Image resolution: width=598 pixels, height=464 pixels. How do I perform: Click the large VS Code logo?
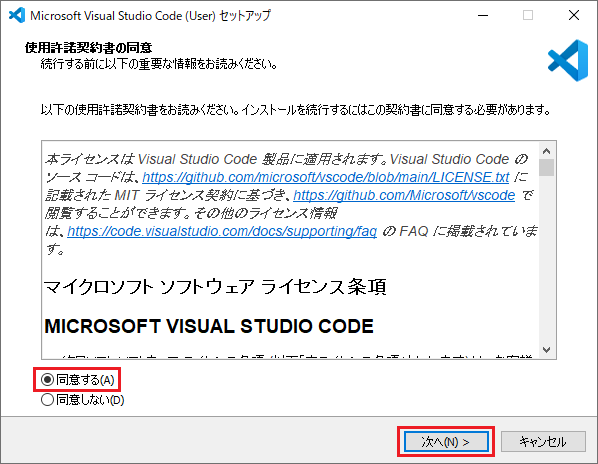pos(568,60)
